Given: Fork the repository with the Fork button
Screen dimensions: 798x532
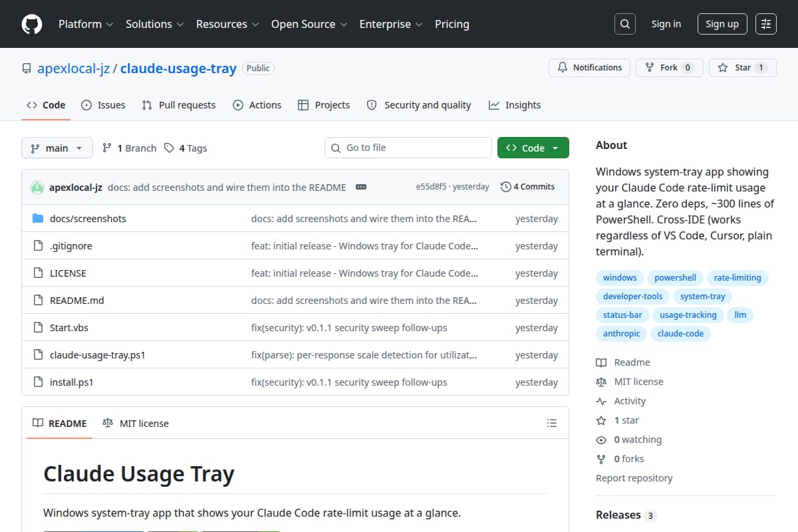Looking at the screenshot, I should tap(669, 68).
